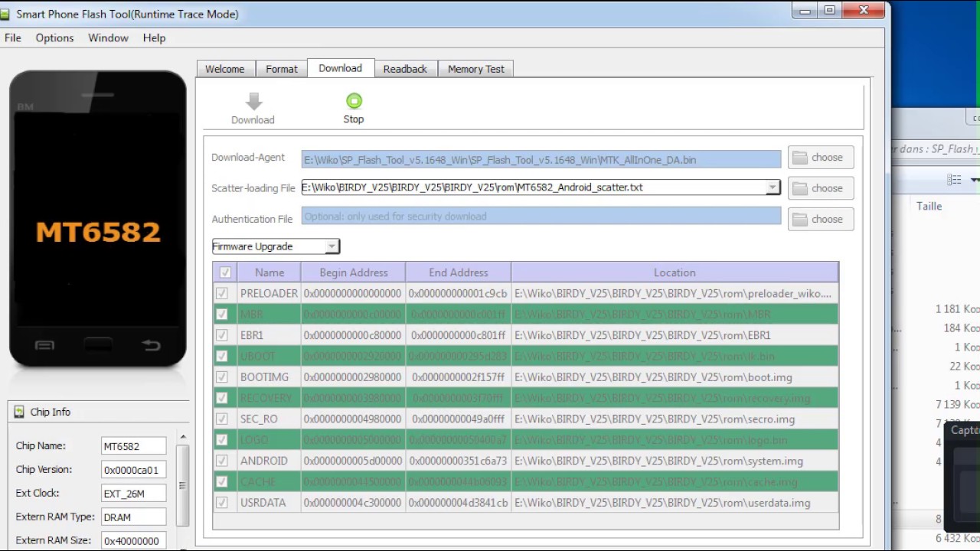Open the Options menu

[54, 37]
